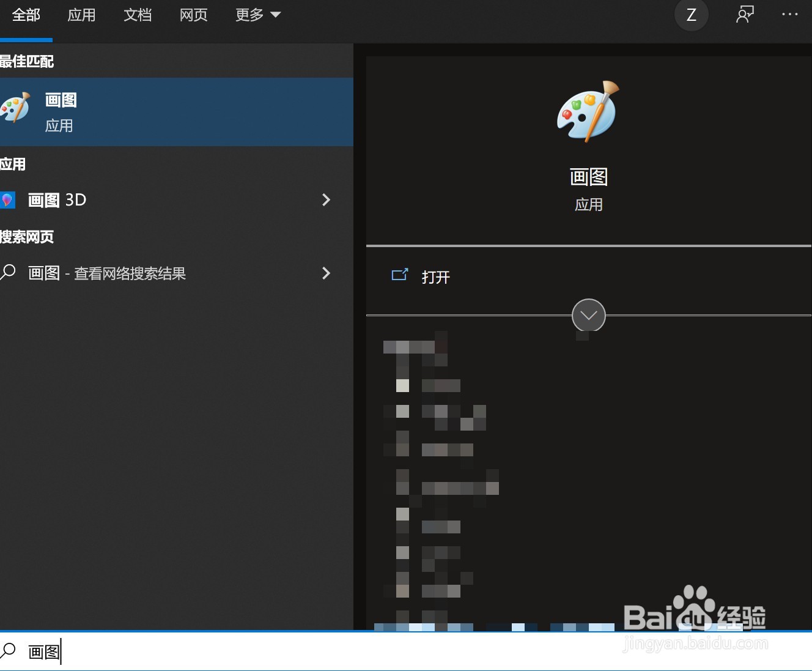812x671 pixels.
Task: Click the magnifier icon beside web search result
Action: [x=7, y=272]
